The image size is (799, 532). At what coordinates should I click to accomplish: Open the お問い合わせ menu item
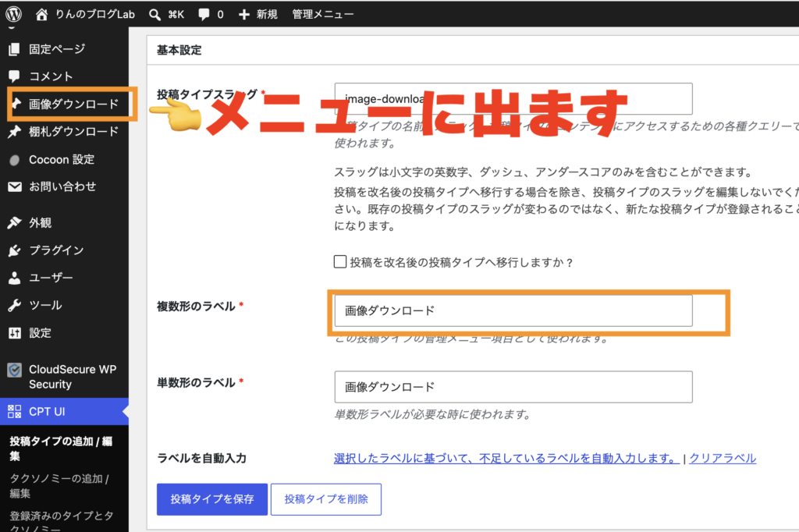tap(64, 187)
